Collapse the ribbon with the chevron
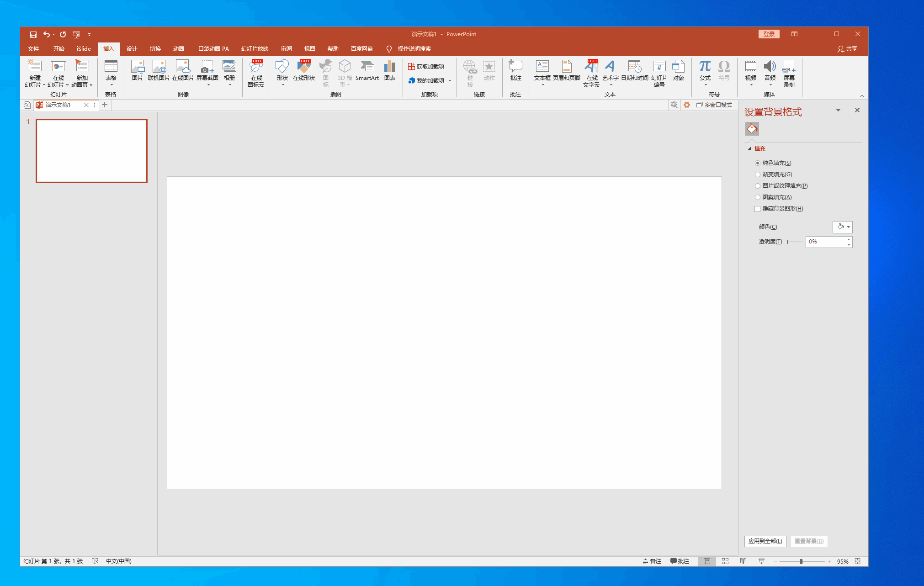Screen dimensions: 924x586 [862, 96]
